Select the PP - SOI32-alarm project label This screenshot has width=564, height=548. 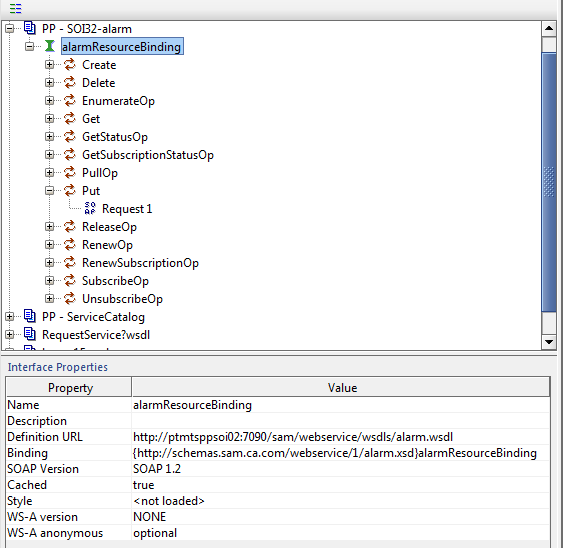click(87, 29)
